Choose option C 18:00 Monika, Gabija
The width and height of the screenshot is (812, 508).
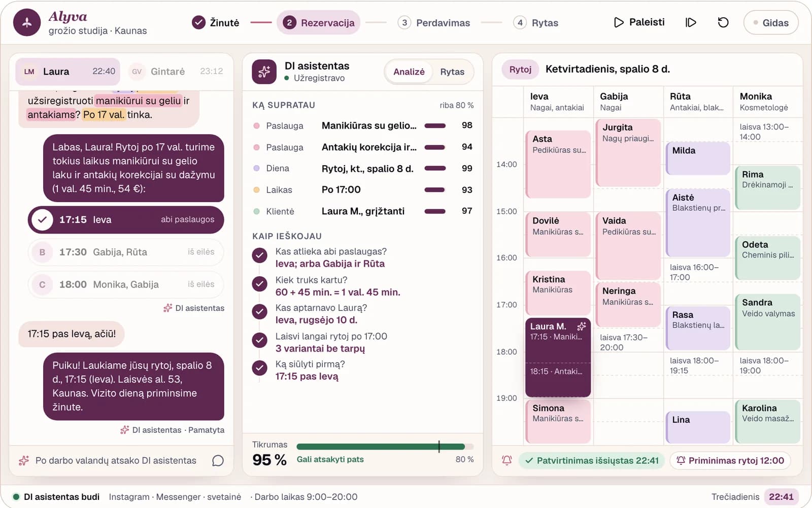[126, 284]
